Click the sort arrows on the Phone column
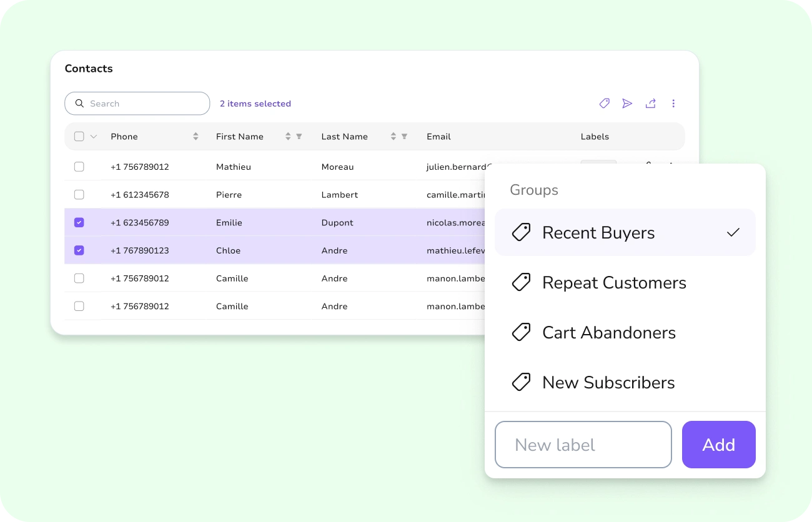Screen dimensions: 812x522 pos(194,136)
